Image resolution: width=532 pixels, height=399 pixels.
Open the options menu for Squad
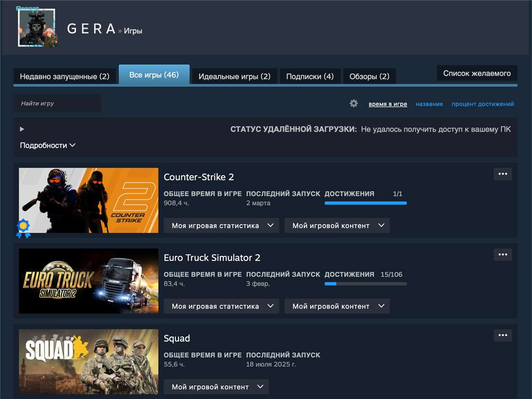[x=502, y=335]
